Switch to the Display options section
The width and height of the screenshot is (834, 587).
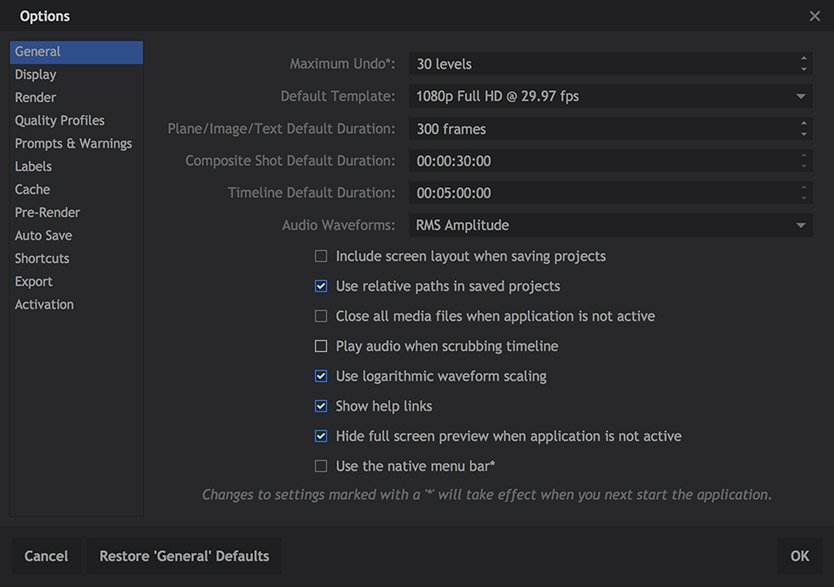click(36, 75)
